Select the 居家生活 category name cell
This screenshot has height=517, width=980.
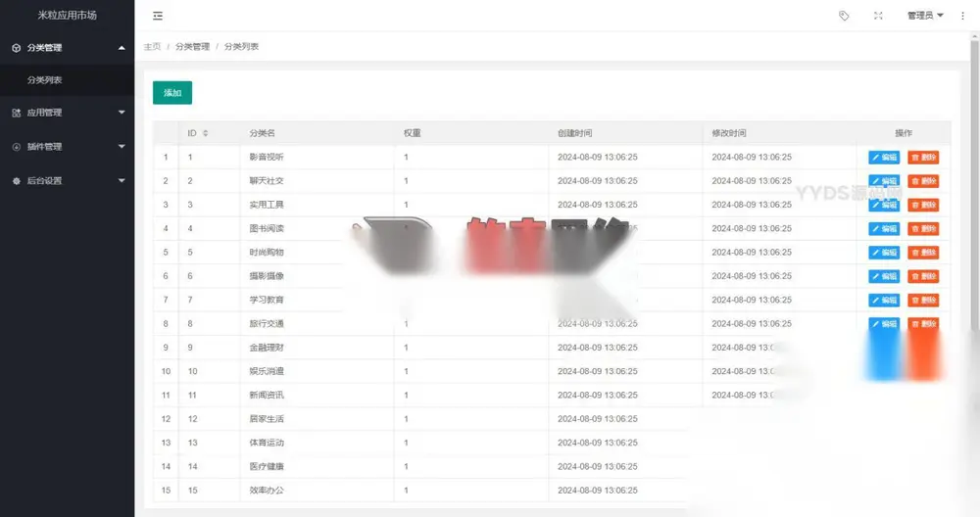click(317, 418)
